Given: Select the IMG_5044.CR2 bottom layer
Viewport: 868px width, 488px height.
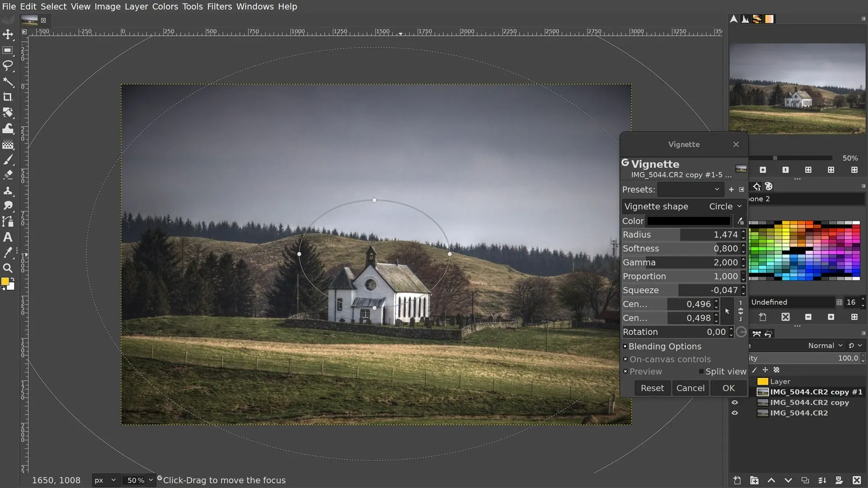Looking at the screenshot, I should (799, 413).
